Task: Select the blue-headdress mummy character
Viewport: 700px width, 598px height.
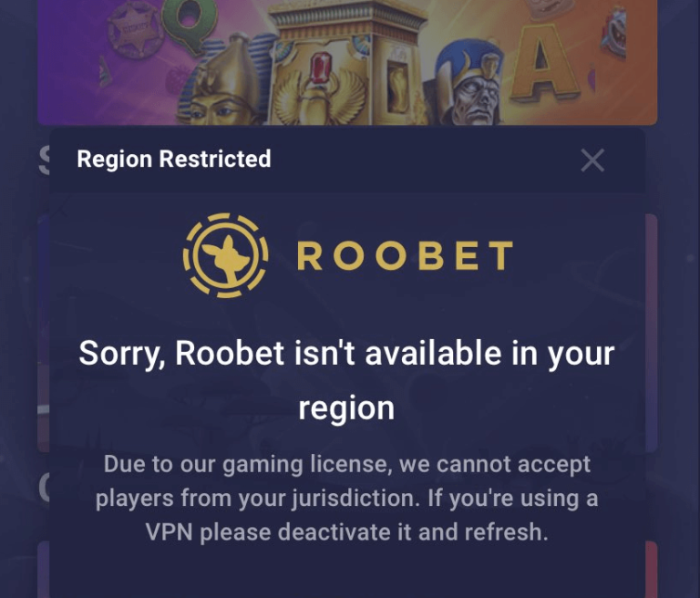Action: pos(468,85)
